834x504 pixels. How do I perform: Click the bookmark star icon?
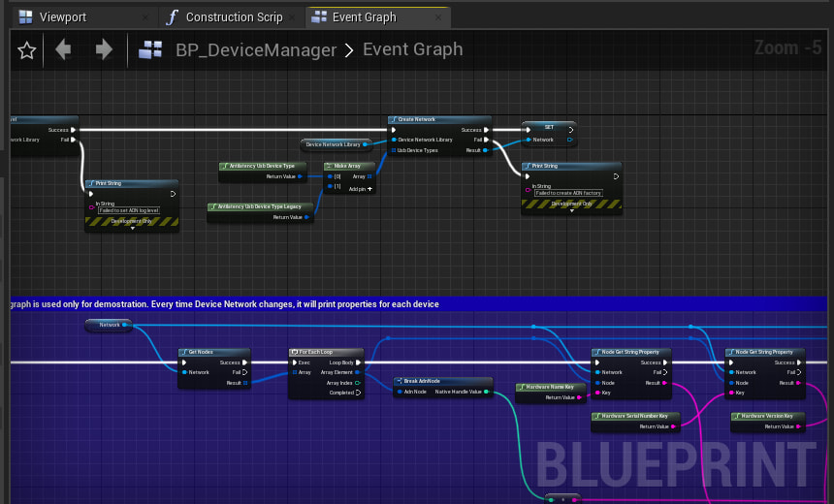click(26, 50)
